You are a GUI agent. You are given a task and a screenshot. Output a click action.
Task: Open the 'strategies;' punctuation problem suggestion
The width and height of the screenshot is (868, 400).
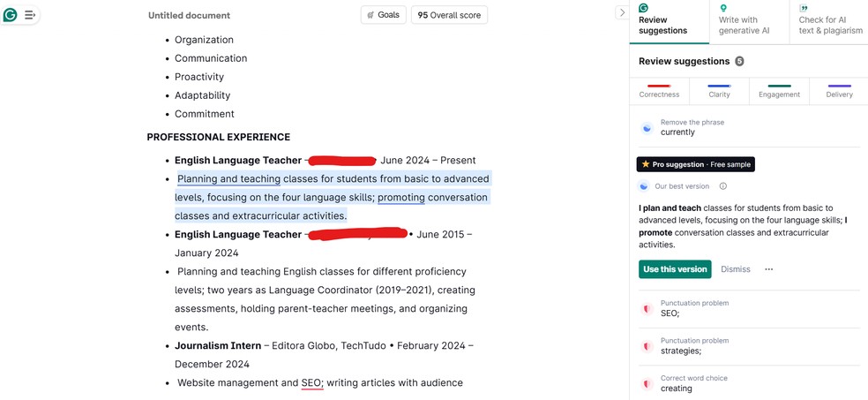click(748, 346)
